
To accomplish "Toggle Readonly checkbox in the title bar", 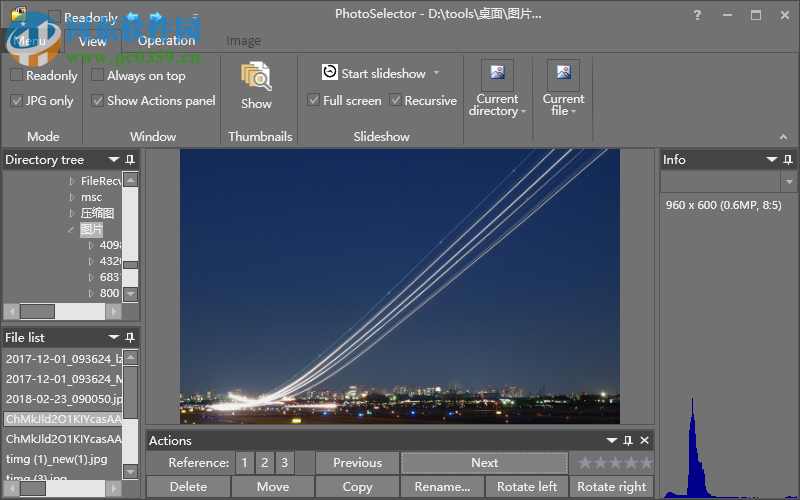I will [x=54, y=17].
